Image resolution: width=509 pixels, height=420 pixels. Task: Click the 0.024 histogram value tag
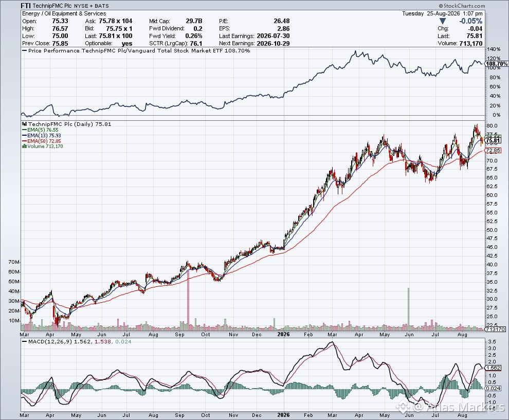coord(493,388)
